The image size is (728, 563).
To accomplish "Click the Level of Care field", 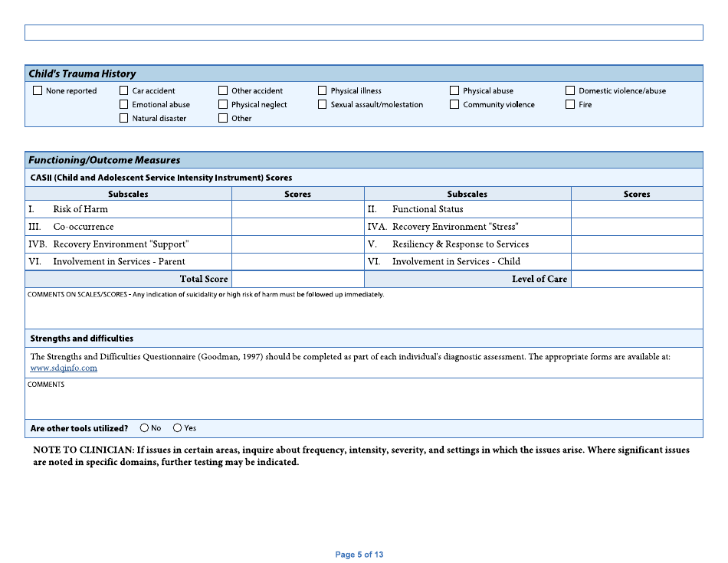I will click(637, 279).
